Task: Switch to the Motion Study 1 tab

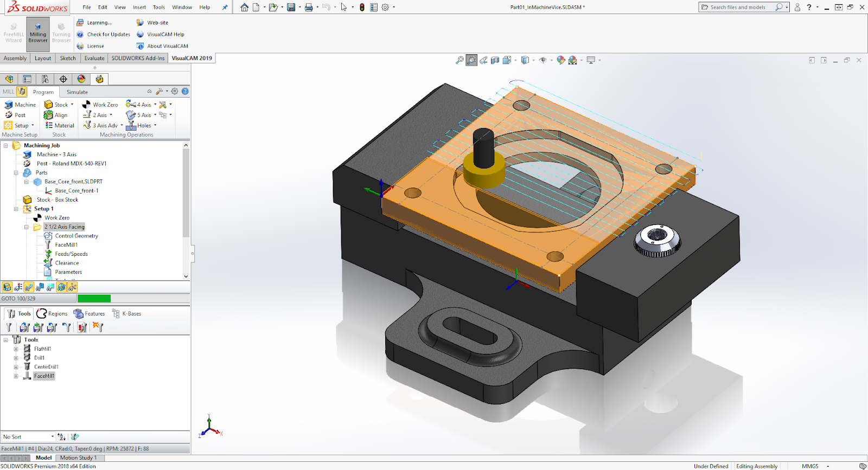Action: (x=78, y=458)
